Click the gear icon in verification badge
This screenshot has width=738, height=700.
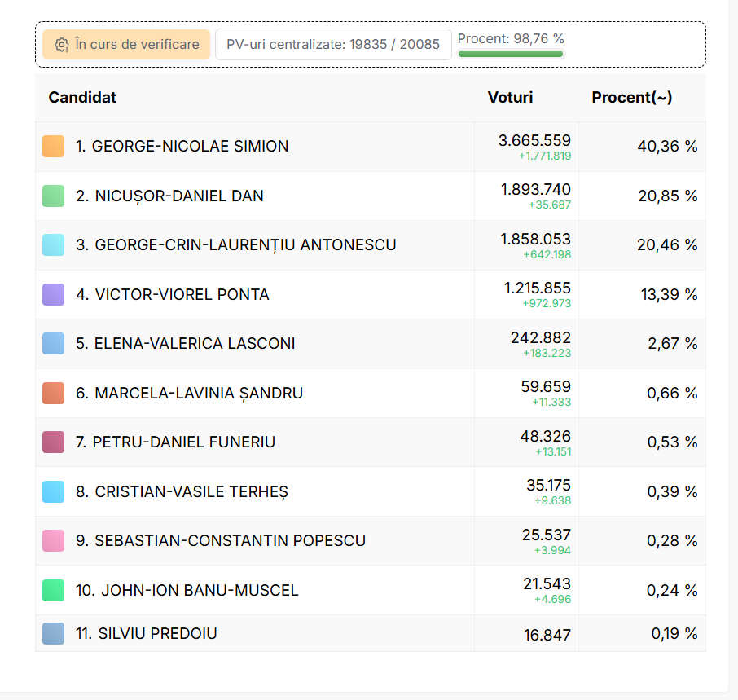click(61, 45)
